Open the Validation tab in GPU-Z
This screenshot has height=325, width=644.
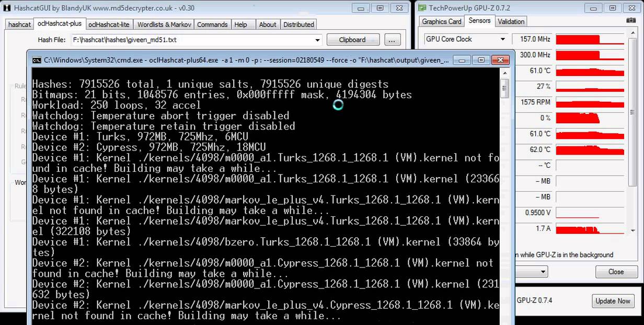[511, 21]
